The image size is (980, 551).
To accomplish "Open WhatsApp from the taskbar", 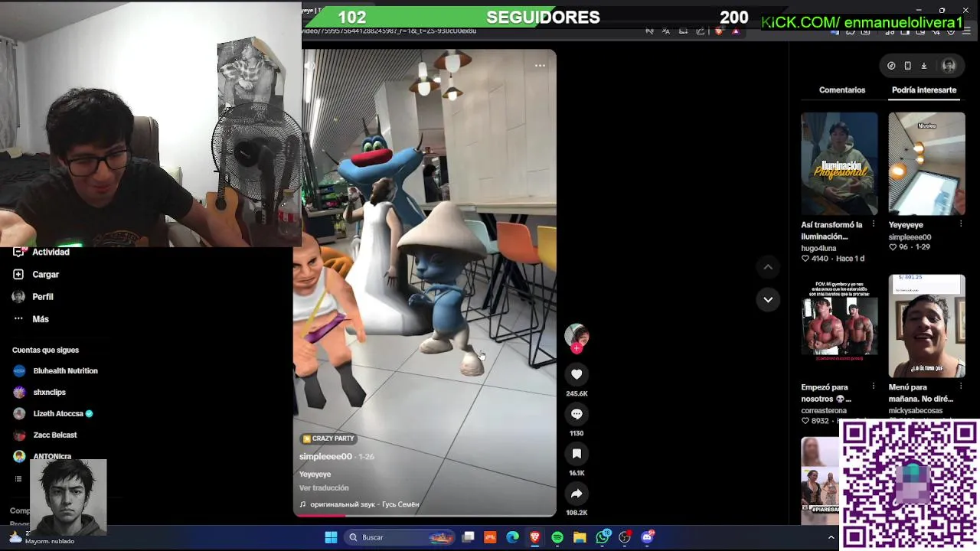I will 603,537.
